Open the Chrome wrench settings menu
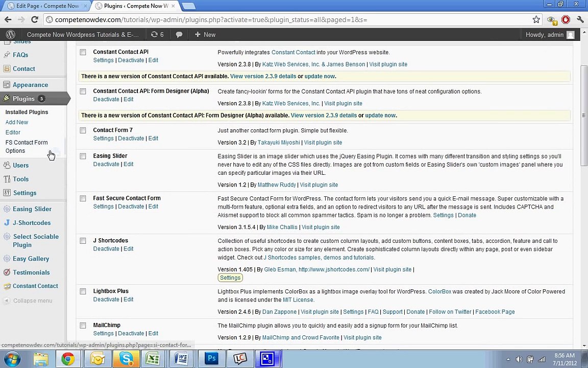 580,19
